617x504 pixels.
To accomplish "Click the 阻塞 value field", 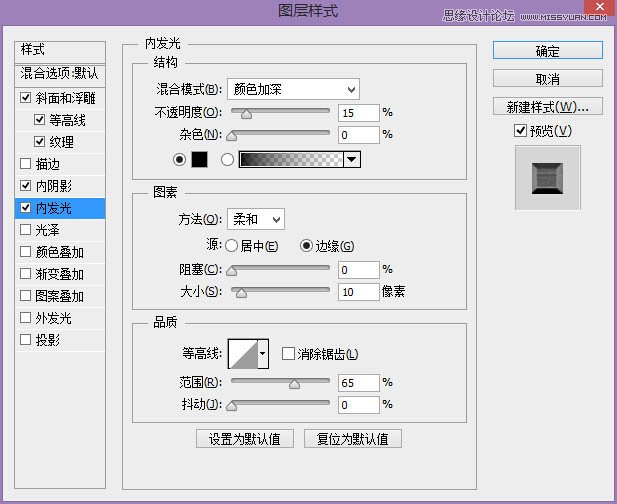I will (358, 270).
